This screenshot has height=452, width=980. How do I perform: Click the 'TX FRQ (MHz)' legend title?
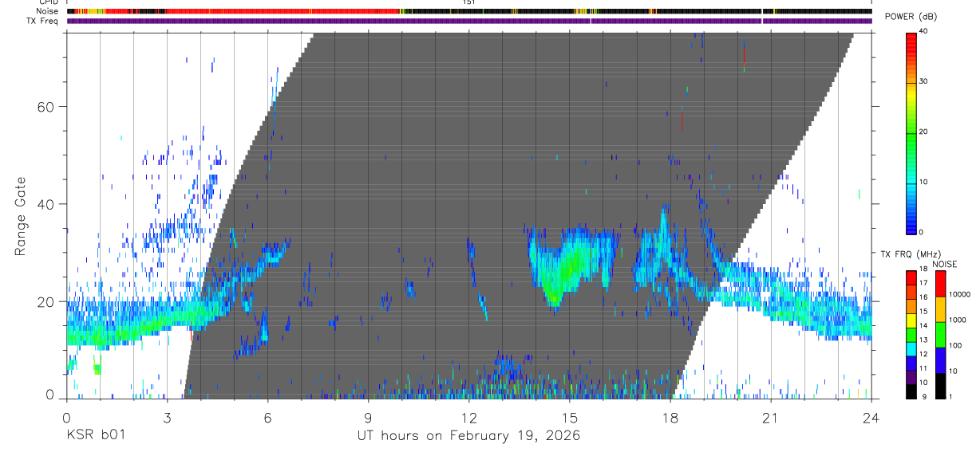[x=911, y=254]
